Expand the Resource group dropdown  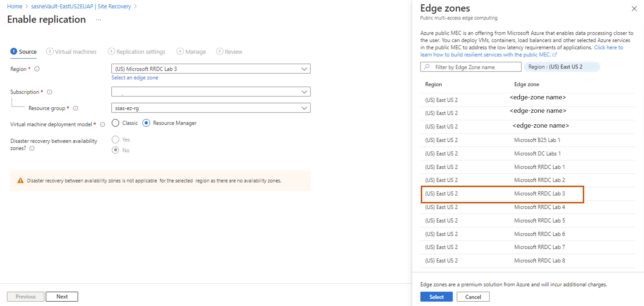304,108
